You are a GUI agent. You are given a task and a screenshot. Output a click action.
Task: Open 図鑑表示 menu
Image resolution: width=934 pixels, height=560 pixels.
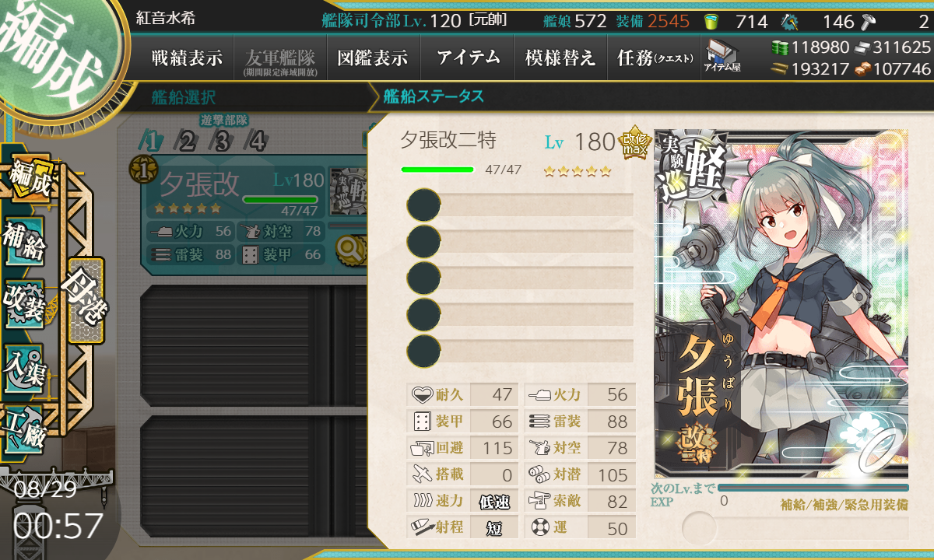[x=372, y=58]
